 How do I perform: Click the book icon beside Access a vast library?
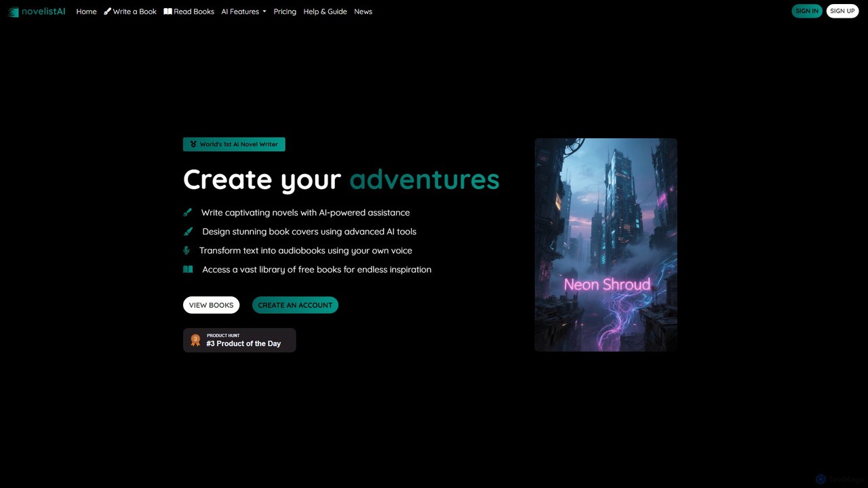pos(188,269)
